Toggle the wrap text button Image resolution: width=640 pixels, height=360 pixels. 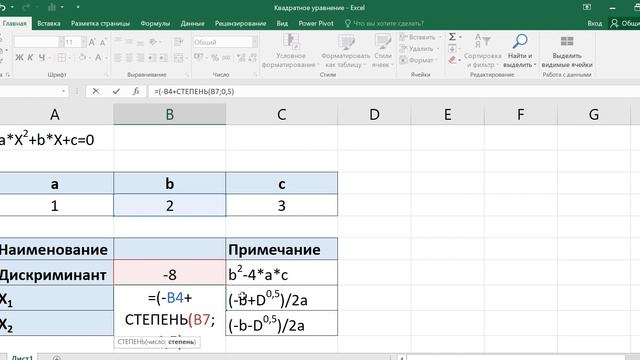coord(178,42)
